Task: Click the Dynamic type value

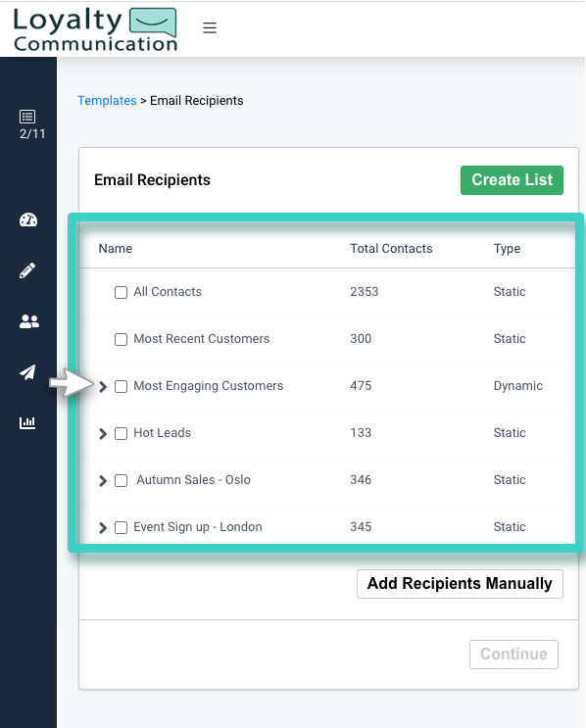Action: point(517,386)
